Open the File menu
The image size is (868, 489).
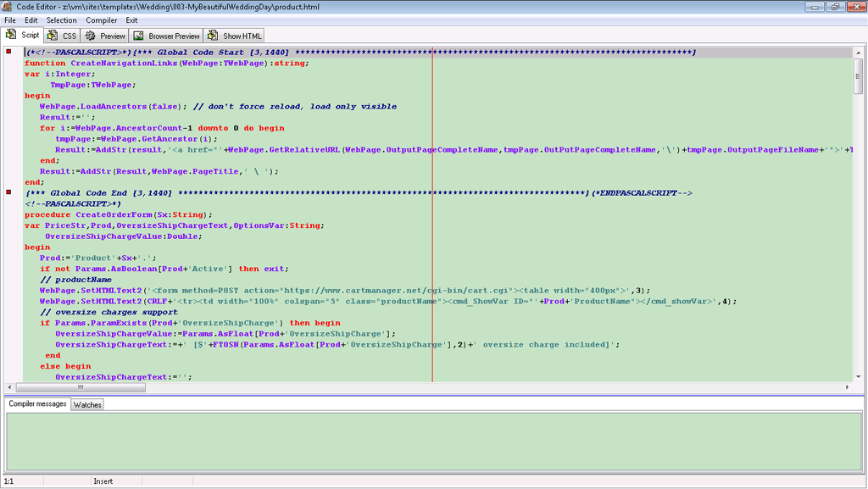(x=10, y=19)
